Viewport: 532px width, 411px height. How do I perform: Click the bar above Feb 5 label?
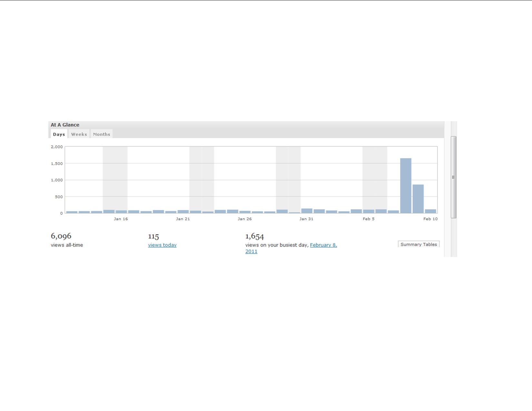[369, 211]
